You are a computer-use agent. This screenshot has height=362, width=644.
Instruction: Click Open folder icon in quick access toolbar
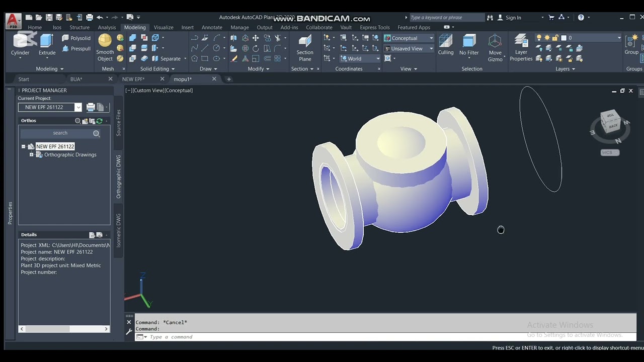coord(39,18)
